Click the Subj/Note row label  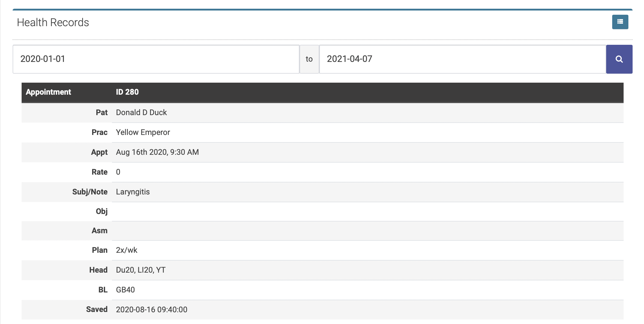pos(90,192)
